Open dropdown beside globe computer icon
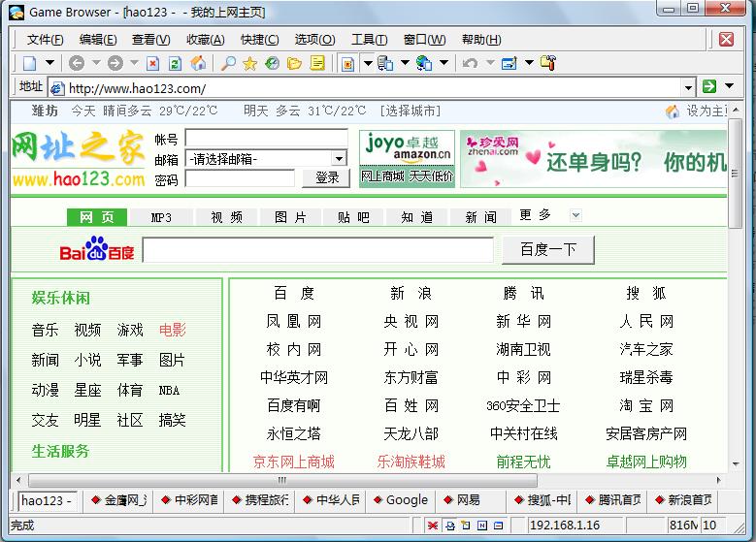This screenshot has height=542, width=756. (444, 63)
